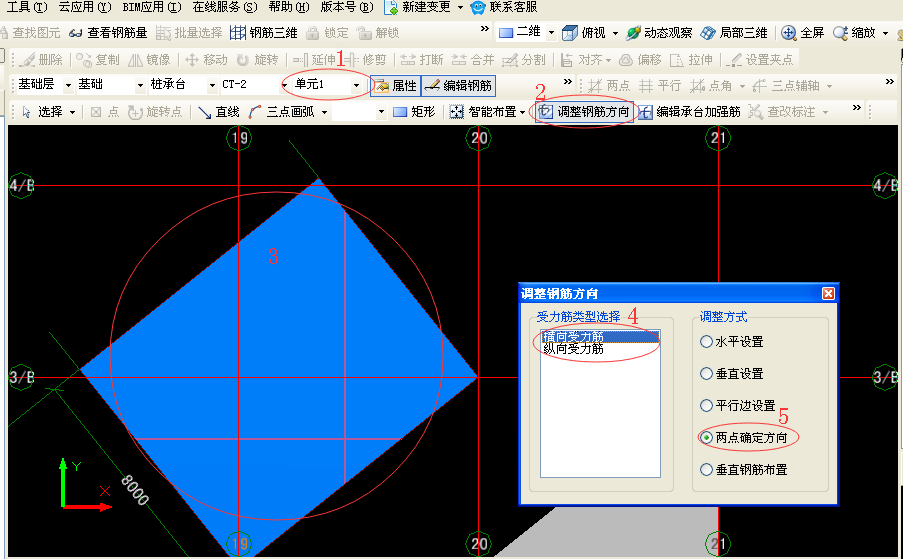Click 设置夹点 tool
The image size is (903, 559).
[759, 59]
